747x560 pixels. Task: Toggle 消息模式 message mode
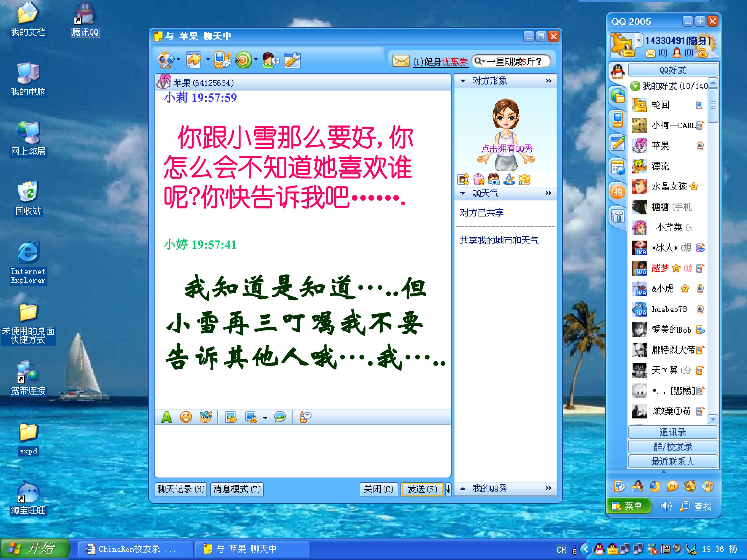(237, 489)
